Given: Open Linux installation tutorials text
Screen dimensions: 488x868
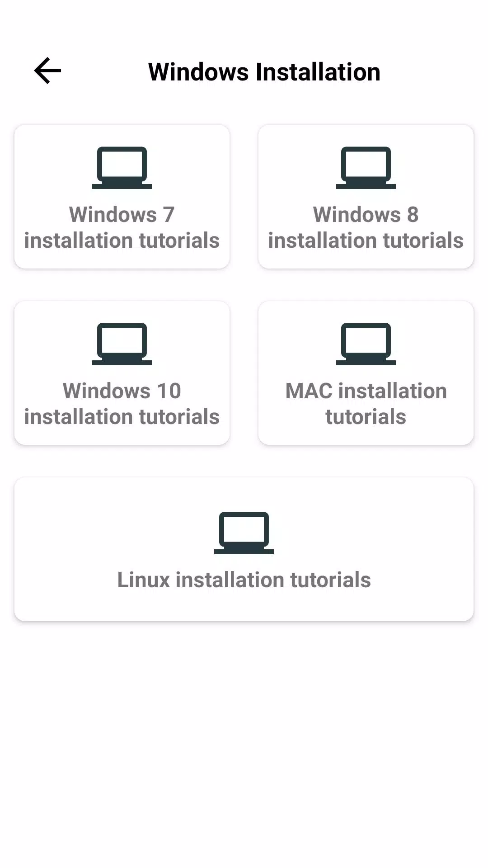Looking at the screenshot, I should pos(244,580).
